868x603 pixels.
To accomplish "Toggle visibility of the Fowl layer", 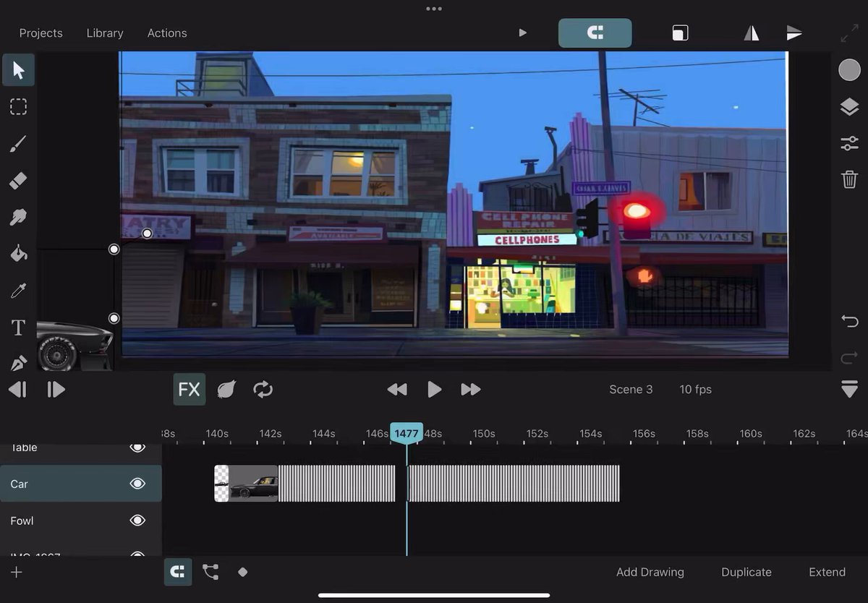I will [x=137, y=521].
